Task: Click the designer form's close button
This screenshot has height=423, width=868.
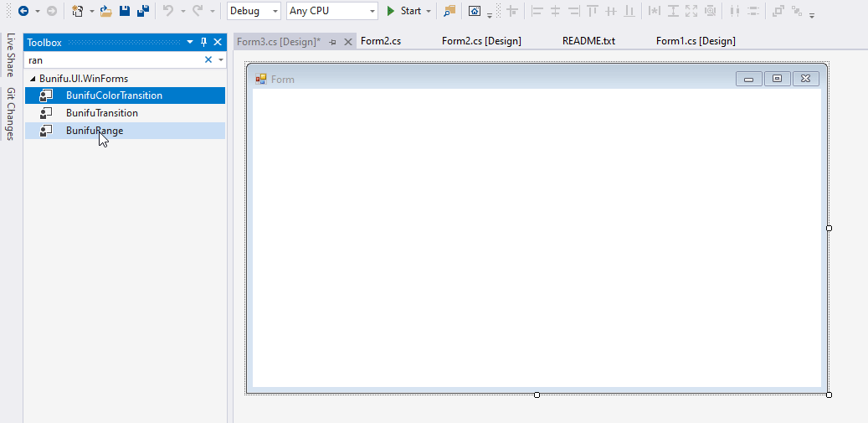Action: pos(806,80)
